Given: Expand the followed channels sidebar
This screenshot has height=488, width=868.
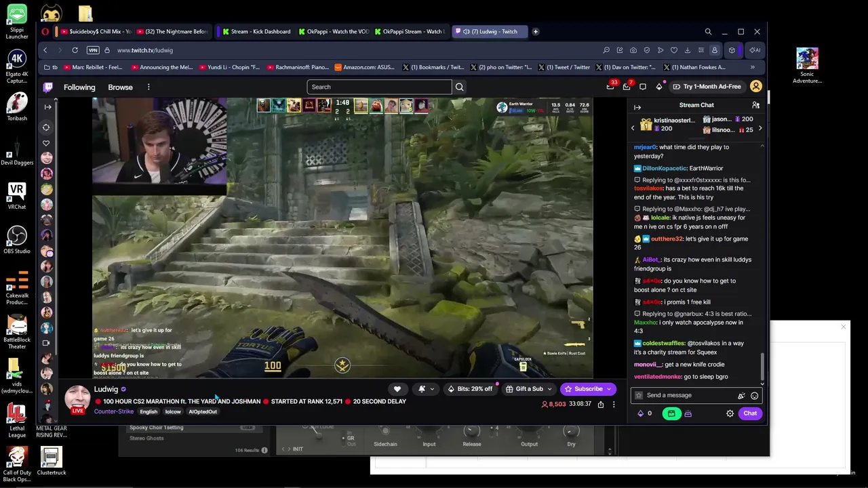Looking at the screenshot, I should [x=47, y=107].
